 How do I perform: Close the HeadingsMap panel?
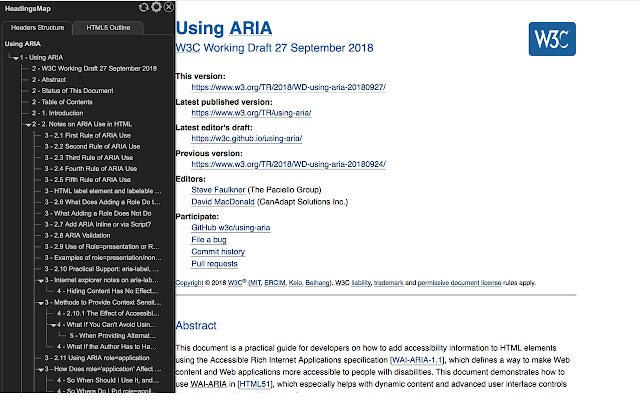click(168, 7)
